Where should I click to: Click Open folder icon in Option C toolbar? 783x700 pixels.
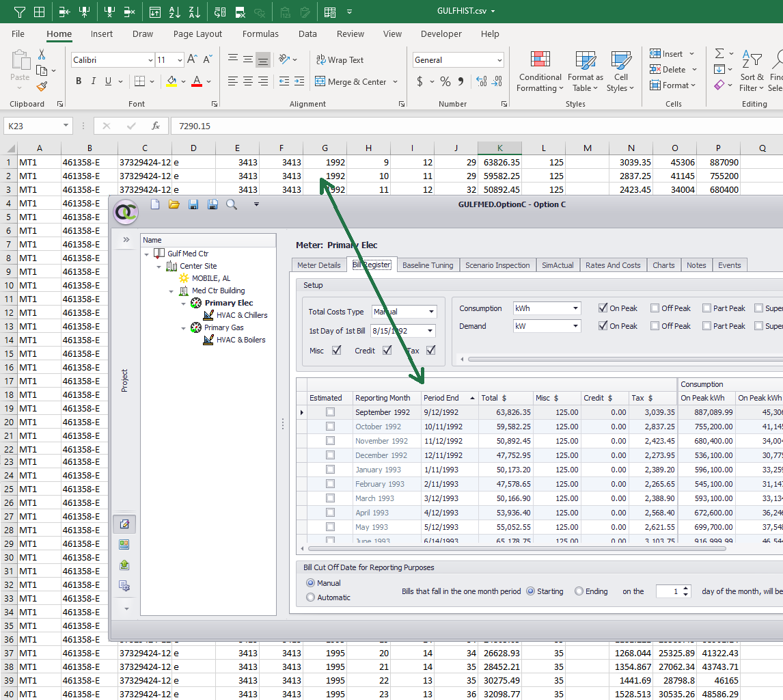(x=174, y=204)
